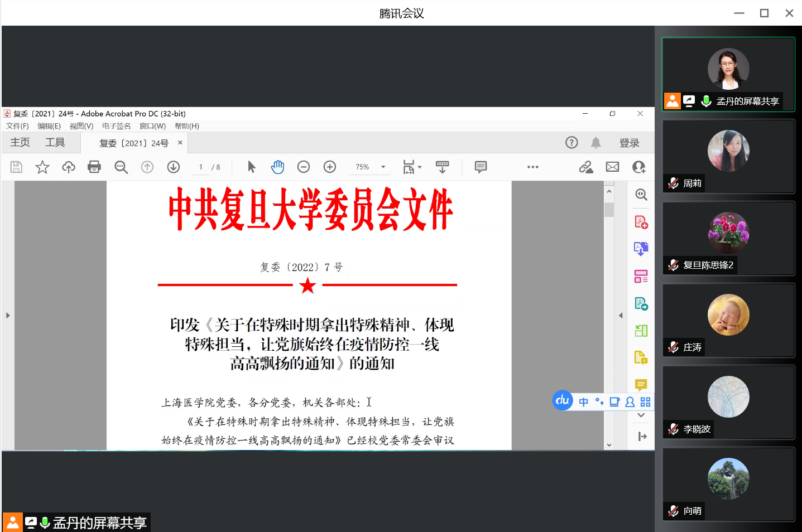
Task: Go to next page arrow icon
Action: point(174,167)
